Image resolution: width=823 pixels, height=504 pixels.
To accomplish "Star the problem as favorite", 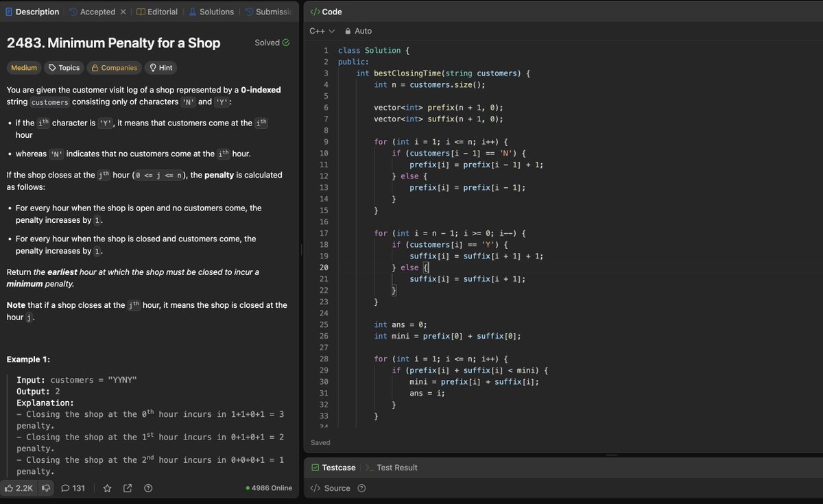I will (x=107, y=488).
